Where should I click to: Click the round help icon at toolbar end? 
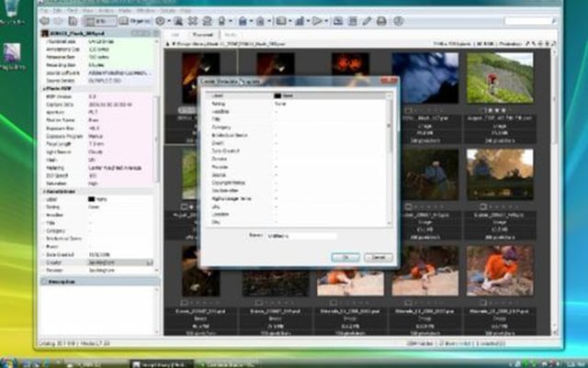tap(398, 21)
